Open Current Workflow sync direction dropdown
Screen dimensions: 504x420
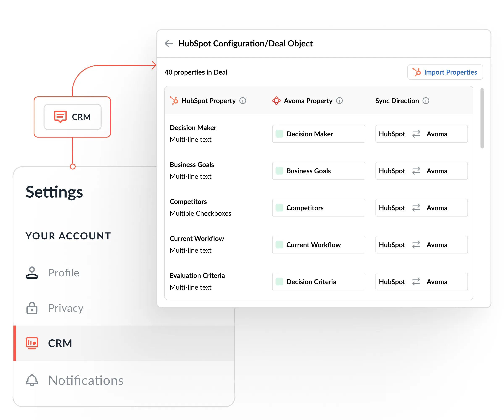(421, 245)
